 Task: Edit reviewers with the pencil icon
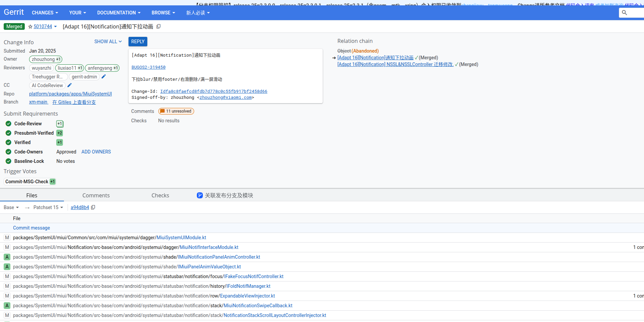point(104,76)
